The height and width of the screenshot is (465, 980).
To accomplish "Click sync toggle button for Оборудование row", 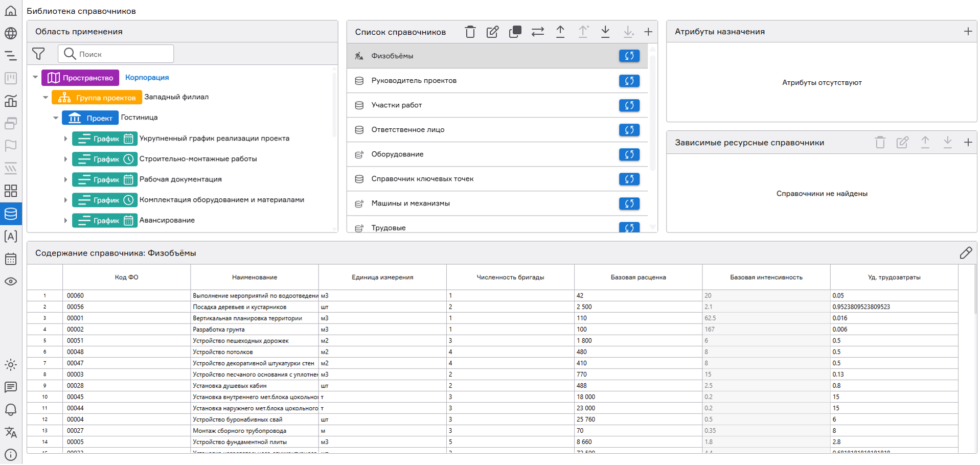I will tap(629, 154).
